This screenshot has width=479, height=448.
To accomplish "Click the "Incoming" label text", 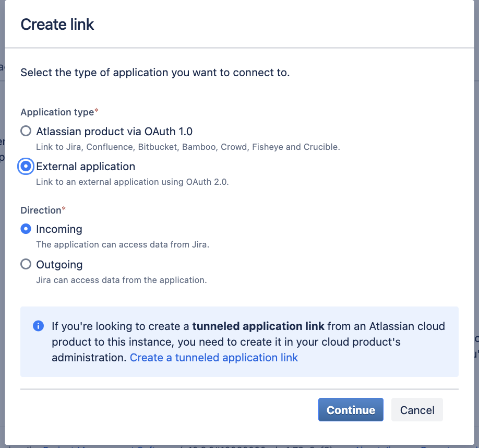I will (59, 229).
